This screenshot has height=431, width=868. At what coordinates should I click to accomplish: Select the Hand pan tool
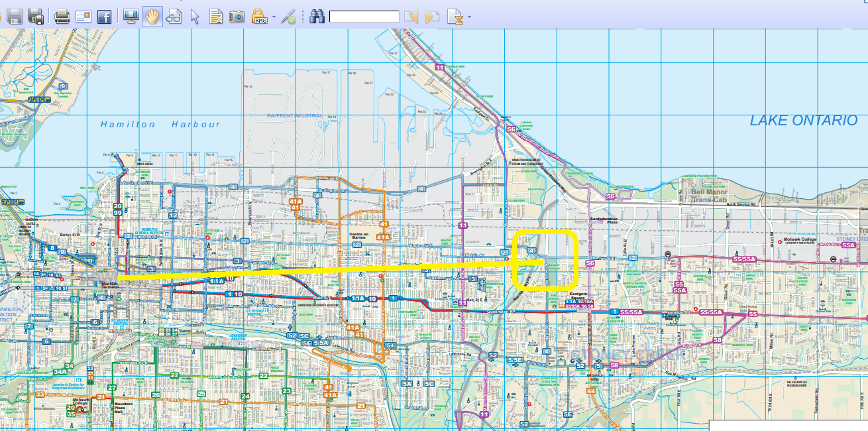point(152,17)
